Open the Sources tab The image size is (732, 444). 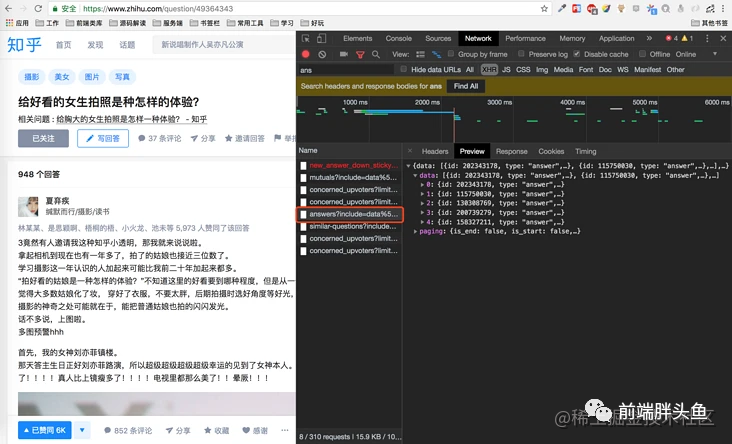click(x=438, y=38)
